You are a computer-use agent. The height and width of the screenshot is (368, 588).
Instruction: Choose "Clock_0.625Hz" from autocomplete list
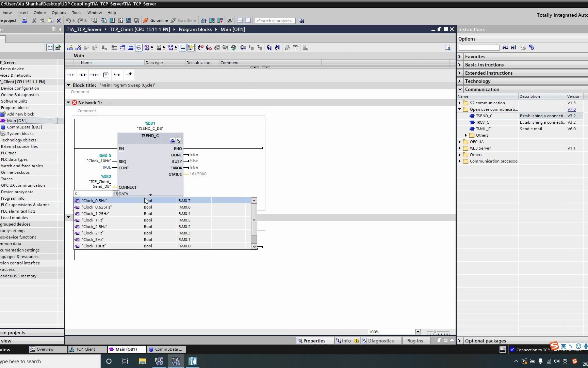[163, 207]
